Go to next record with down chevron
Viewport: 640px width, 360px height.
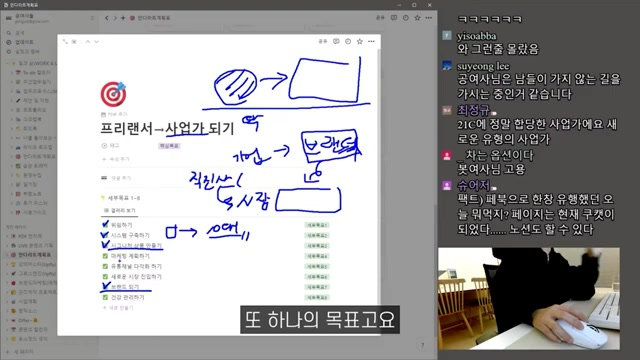click(97, 42)
